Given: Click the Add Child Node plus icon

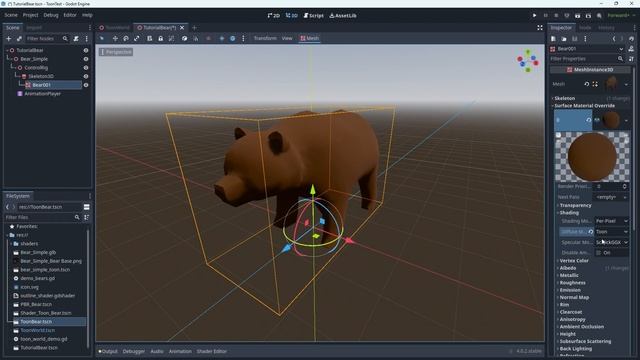Looking at the screenshot, I should [9, 38].
